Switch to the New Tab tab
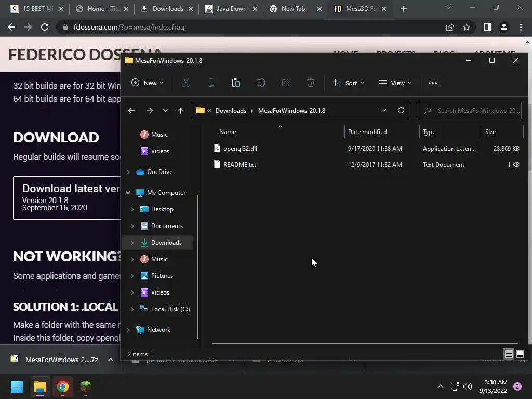This screenshot has height=399, width=532. point(292,9)
